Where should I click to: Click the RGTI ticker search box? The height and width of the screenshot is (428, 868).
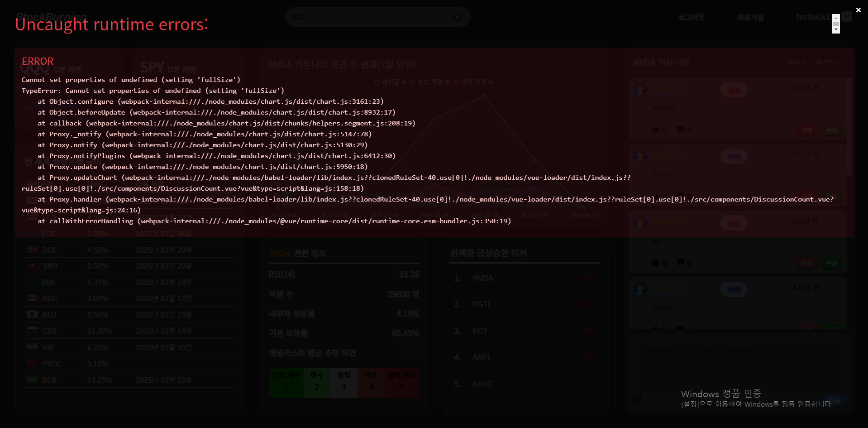[377, 17]
